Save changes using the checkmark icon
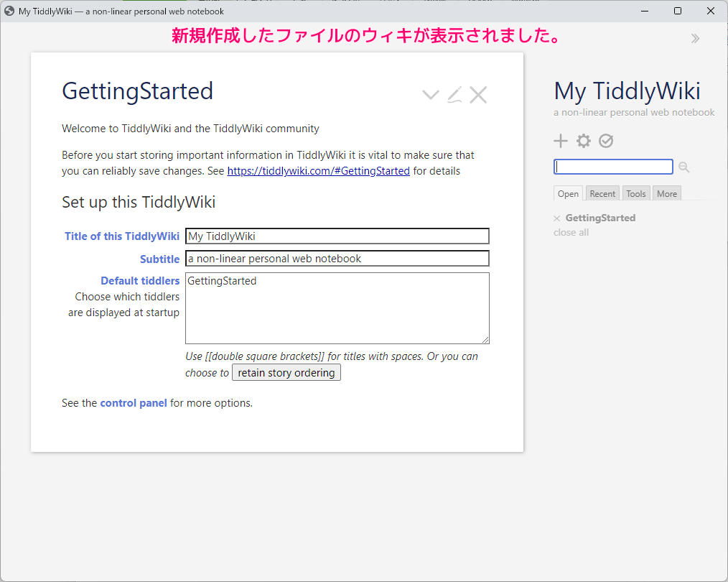The height and width of the screenshot is (582, 728). click(x=606, y=141)
